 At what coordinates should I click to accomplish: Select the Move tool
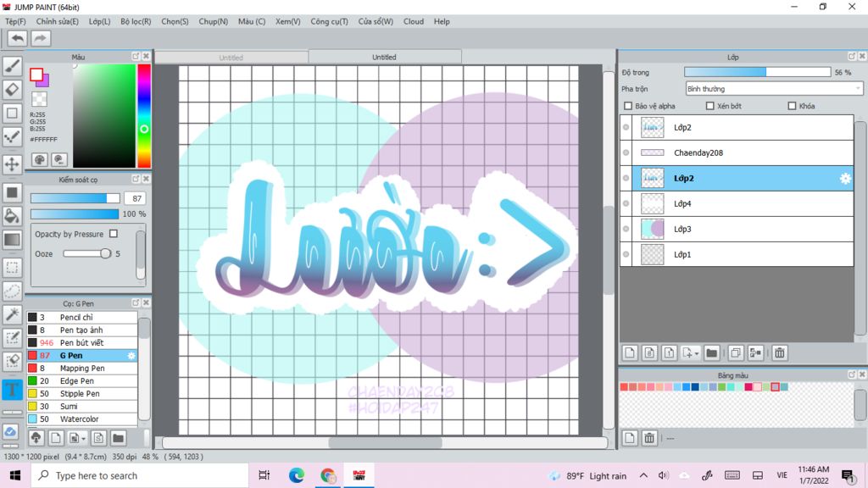[12, 164]
